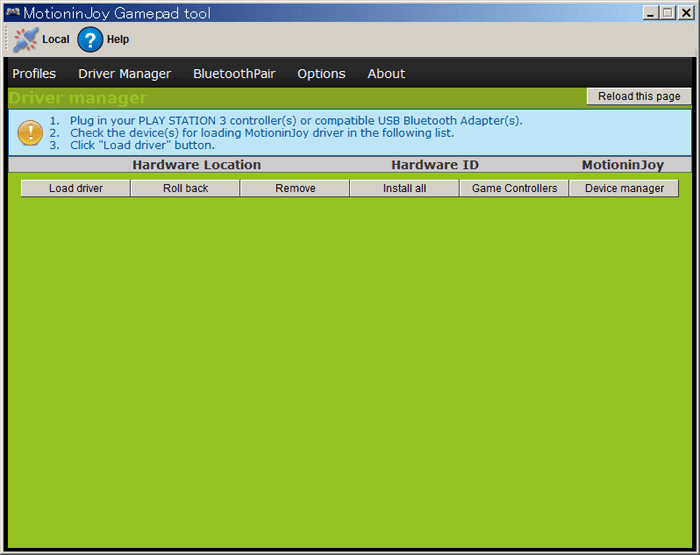The width and height of the screenshot is (700, 555).
Task: Click the Roll back button
Action: pos(186,188)
